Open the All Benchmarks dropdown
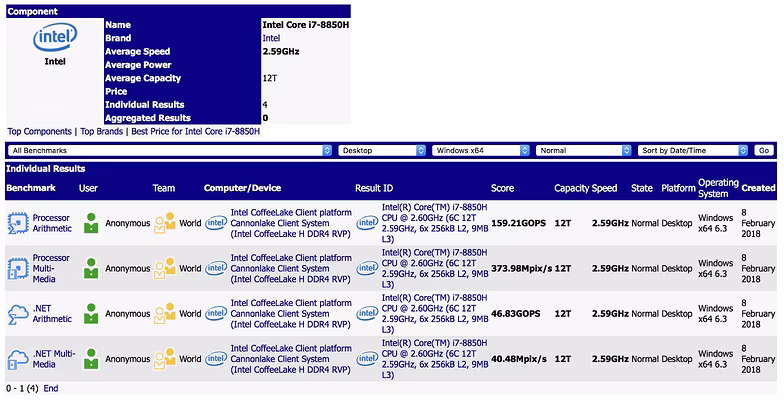The height and width of the screenshot is (400, 784). pos(170,150)
